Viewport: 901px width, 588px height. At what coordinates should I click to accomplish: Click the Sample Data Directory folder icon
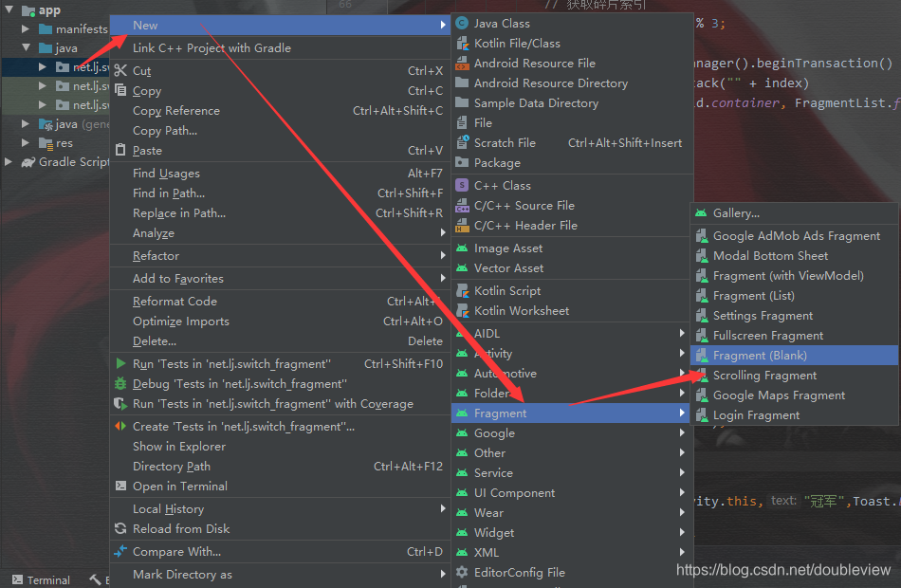[462, 102]
